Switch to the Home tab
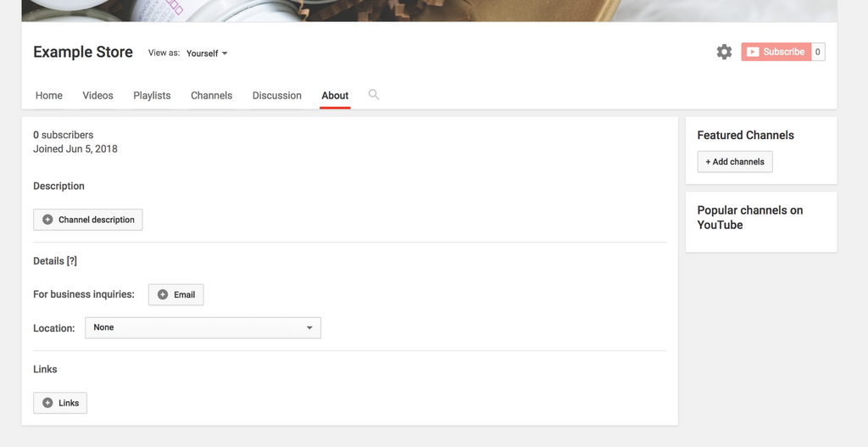 click(x=48, y=95)
